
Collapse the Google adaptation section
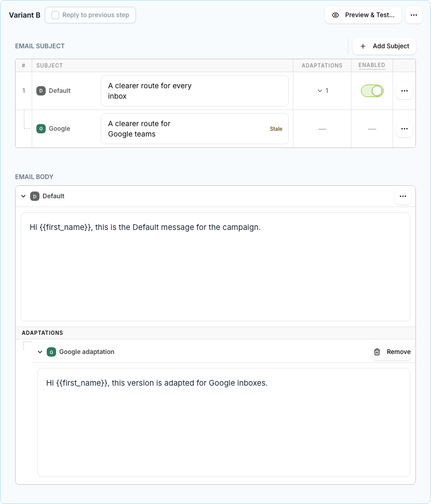point(40,352)
